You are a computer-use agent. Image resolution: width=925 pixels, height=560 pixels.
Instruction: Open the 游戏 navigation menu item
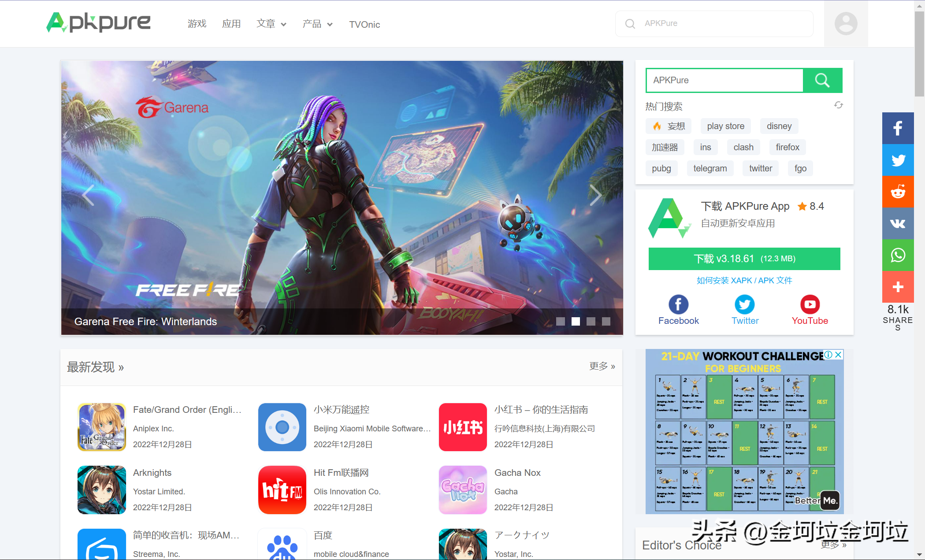[197, 24]
